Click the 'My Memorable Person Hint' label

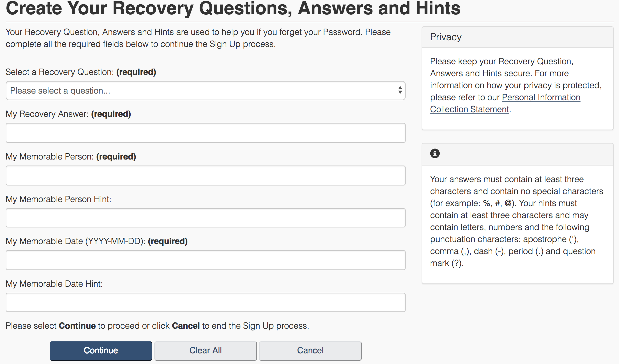[x=58, y=199]
